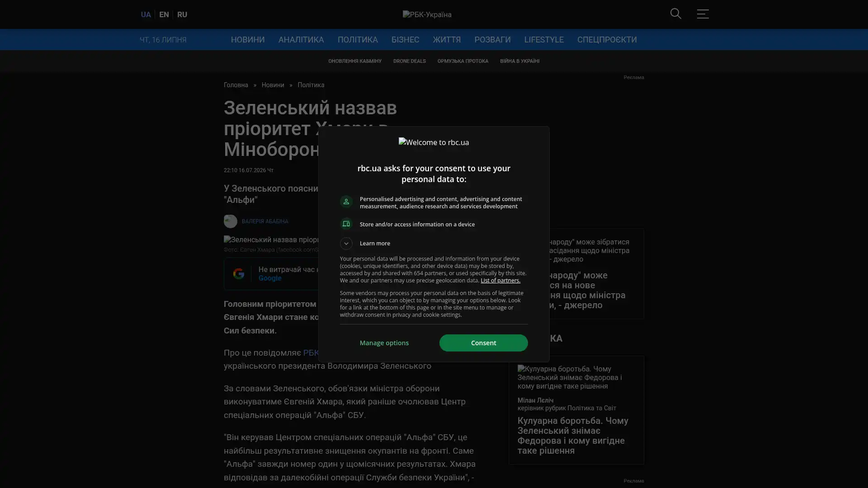Go to Головна breadcrumb

tap(236, 85)
